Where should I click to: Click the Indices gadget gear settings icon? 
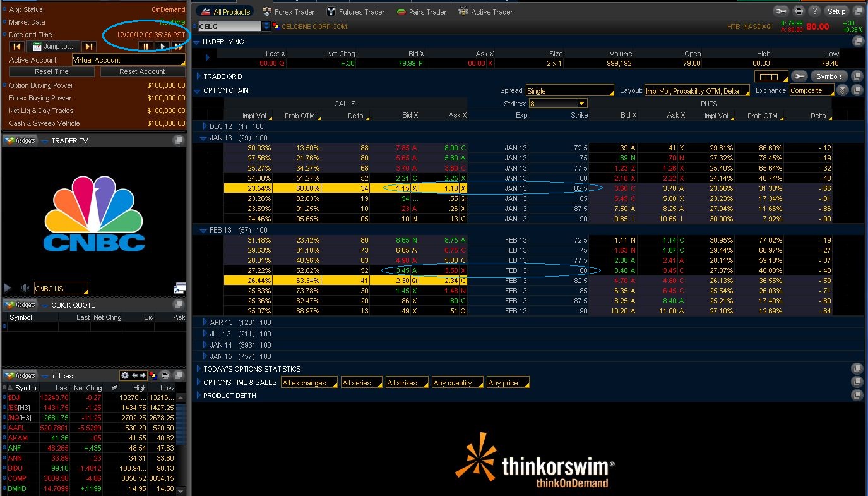click(125, 375)
